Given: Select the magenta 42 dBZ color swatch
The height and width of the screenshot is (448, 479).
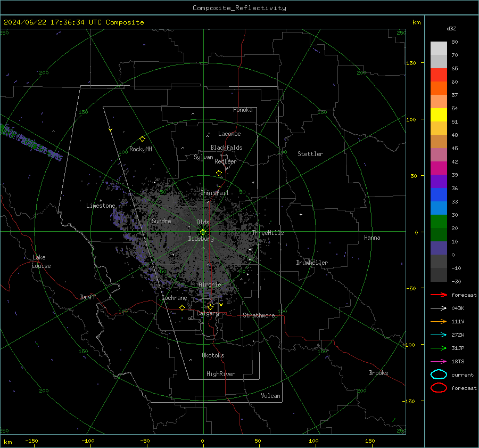Looking at the screenshot, I should click(439, 168).
